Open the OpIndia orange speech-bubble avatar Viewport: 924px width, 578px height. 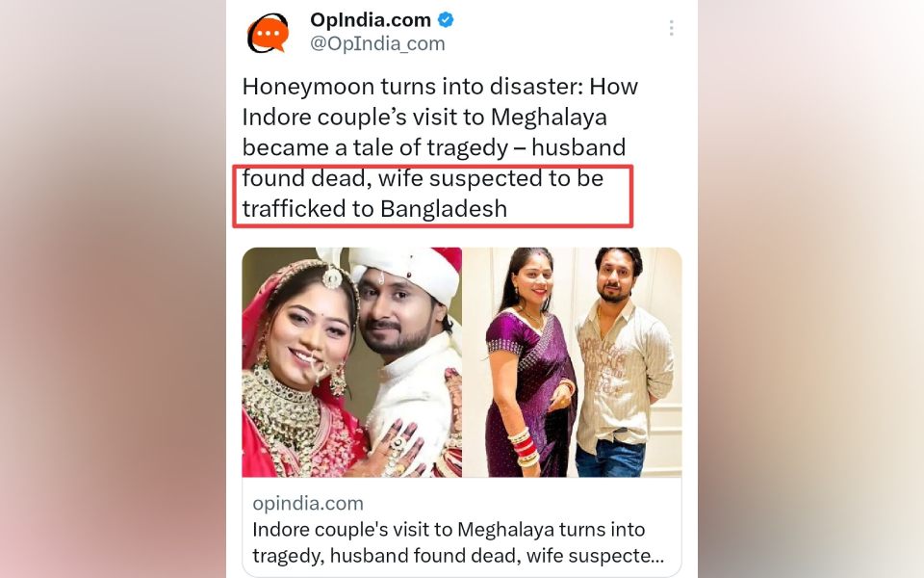[x=269, y=33]
